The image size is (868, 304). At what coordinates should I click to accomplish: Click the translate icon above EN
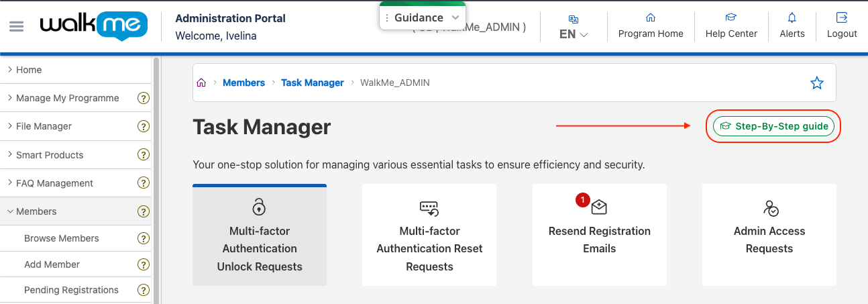tap(574, 19)
